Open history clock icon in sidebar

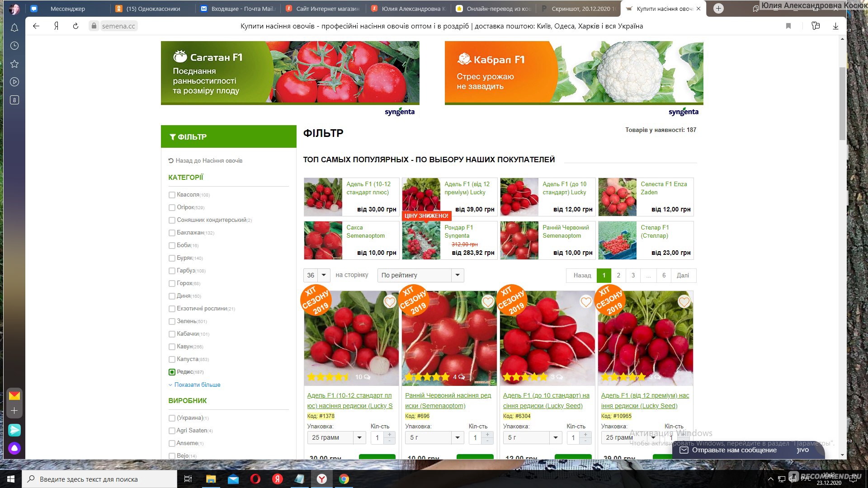[x=14, y=46]
